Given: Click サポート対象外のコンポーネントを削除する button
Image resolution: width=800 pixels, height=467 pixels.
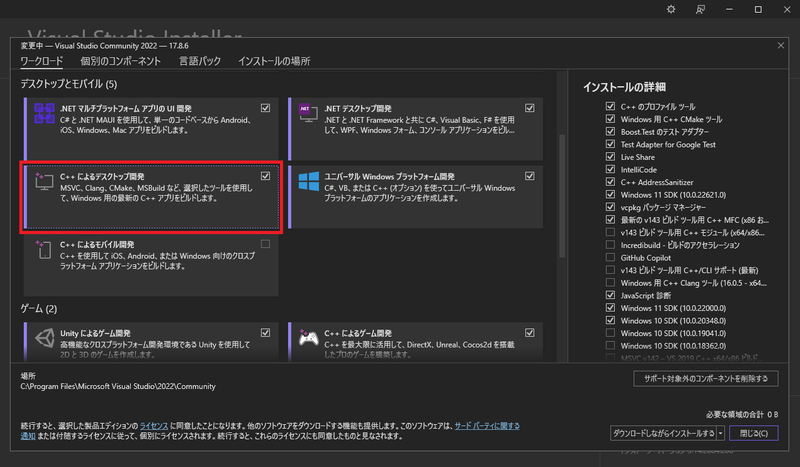Looking at the screenshot, I should [706, 379].
